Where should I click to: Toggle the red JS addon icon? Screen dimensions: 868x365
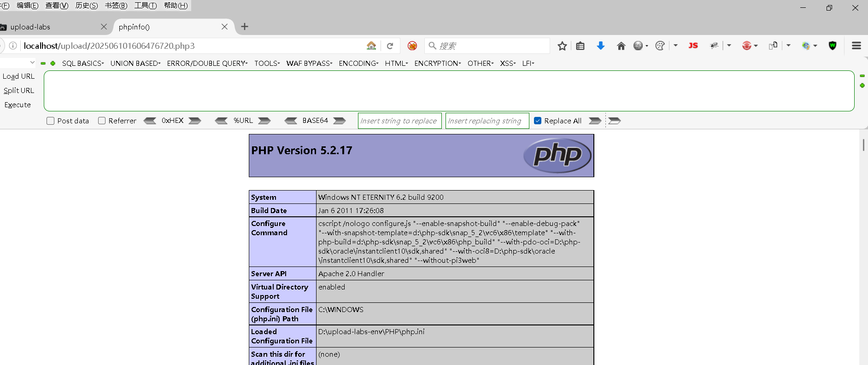pos(693,46)
